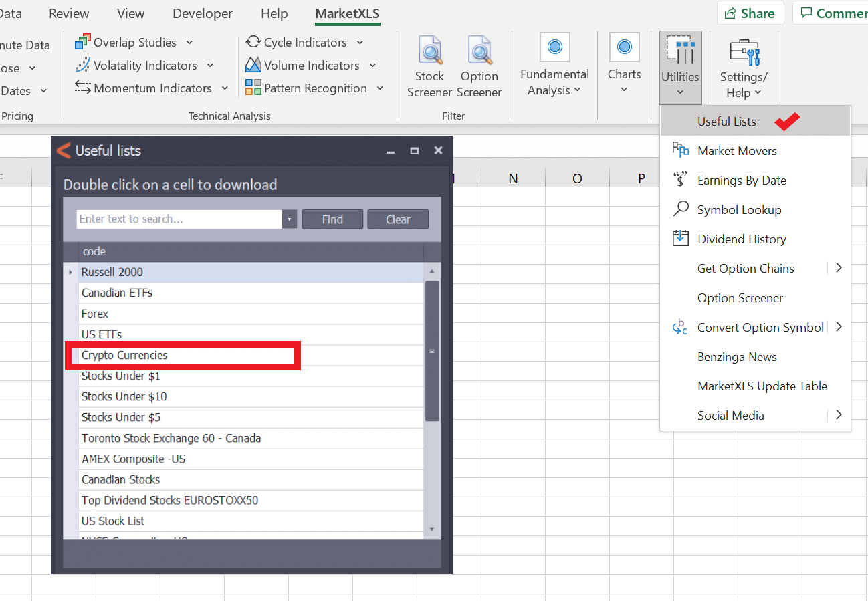The height and width of the screenshot is (601, 868).
Task: Switch to the View ribbon tab
Action: coord(130,13)
